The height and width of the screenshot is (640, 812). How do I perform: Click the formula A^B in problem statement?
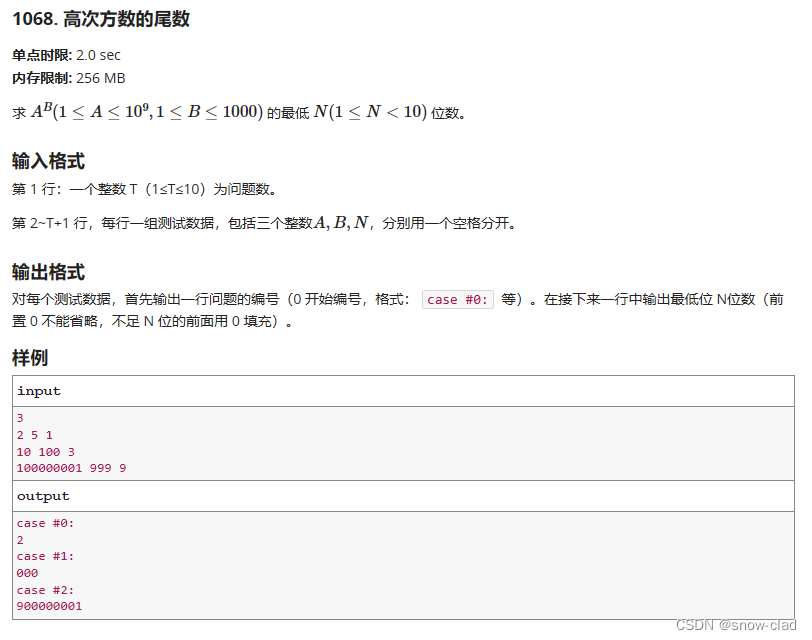pos(44,111)
